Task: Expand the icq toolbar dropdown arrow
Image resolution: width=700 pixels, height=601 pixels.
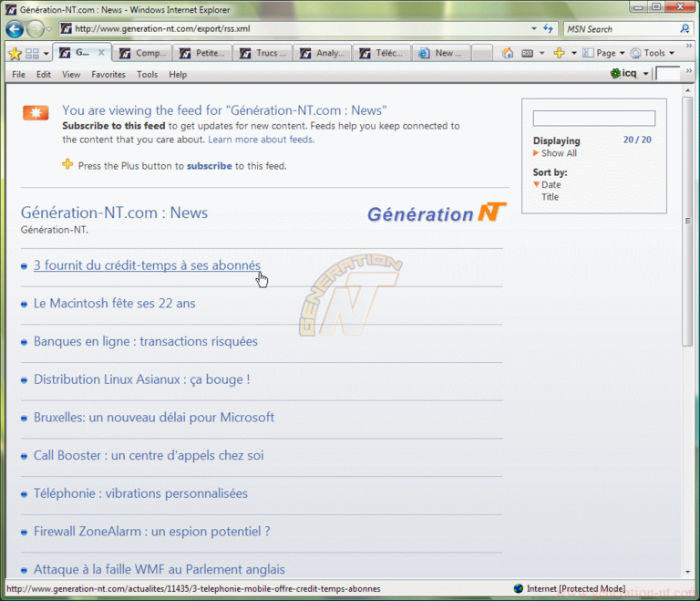Action: point(645,74)
